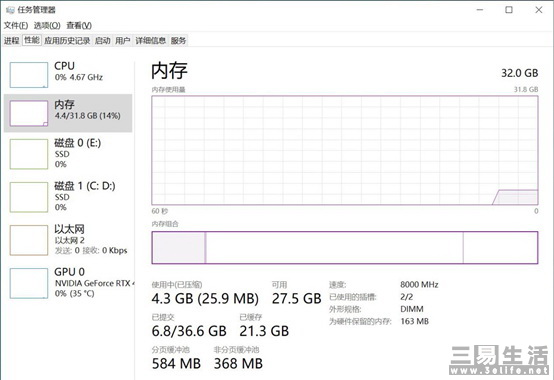This screenshot has width=554, height=380.
Task: Select the GPU 0 graph thumbnail
Action: tap(29, 283)
